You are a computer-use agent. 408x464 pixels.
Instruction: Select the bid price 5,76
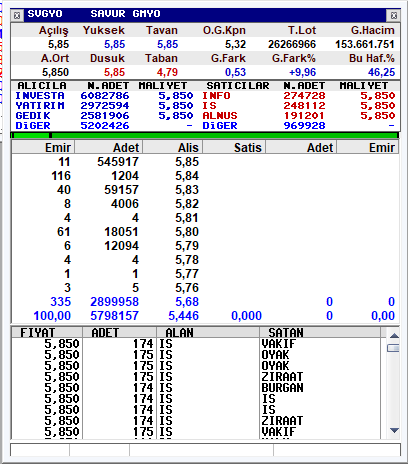click(x=187, y=288)
